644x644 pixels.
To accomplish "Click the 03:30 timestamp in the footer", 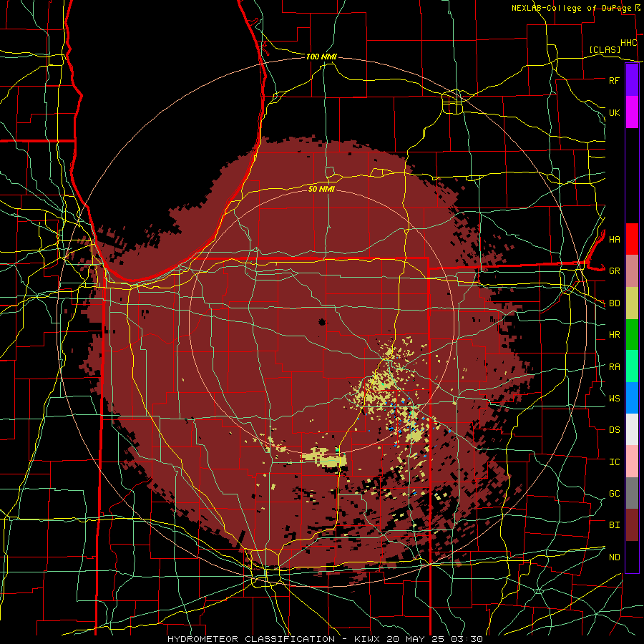I will (468, 639).
